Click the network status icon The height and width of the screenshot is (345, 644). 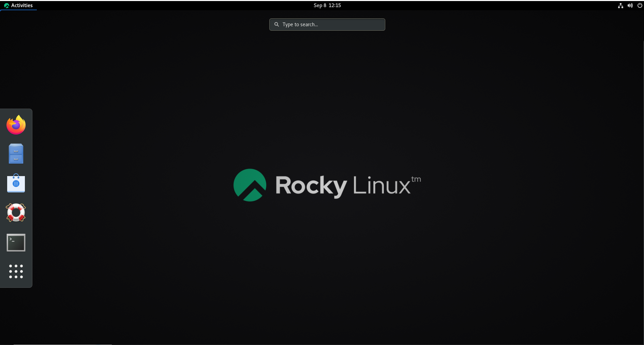(x=620, y=5)
